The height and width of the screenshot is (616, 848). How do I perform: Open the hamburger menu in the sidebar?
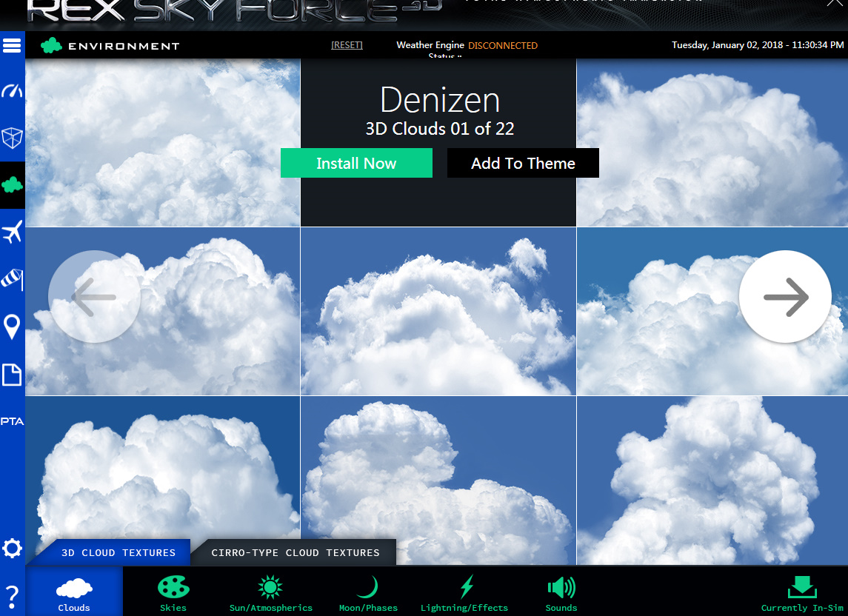point(12,45)
